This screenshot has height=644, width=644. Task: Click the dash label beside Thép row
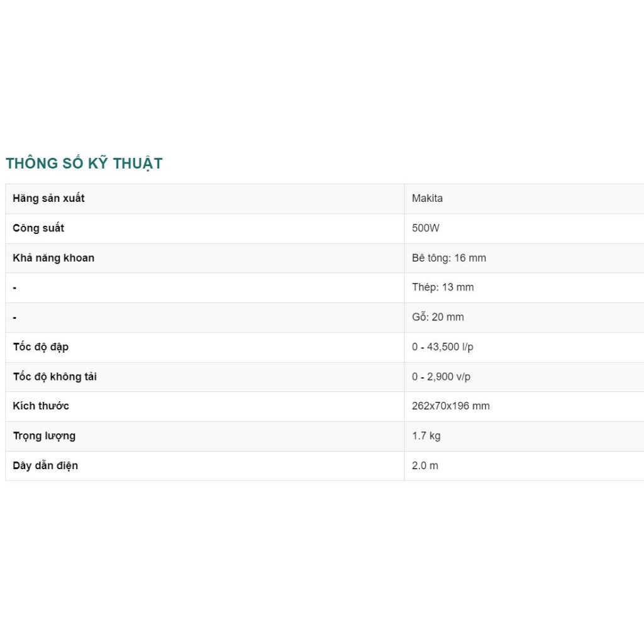coord(14,288)
